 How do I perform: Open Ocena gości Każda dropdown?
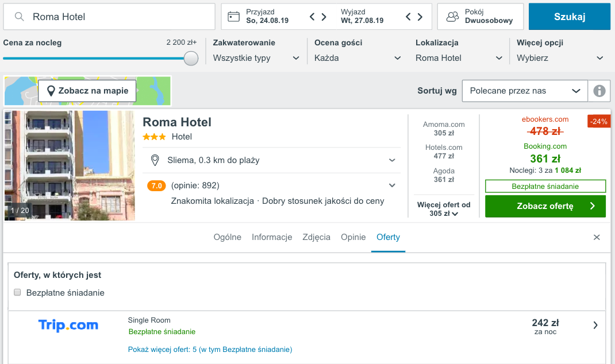358,58
